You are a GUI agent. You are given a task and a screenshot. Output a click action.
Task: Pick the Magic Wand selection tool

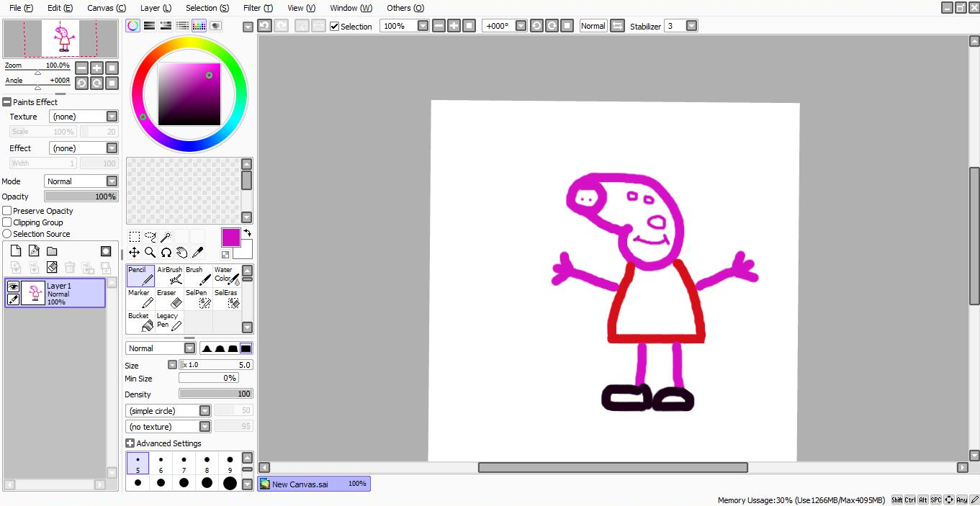coord(166,237)
